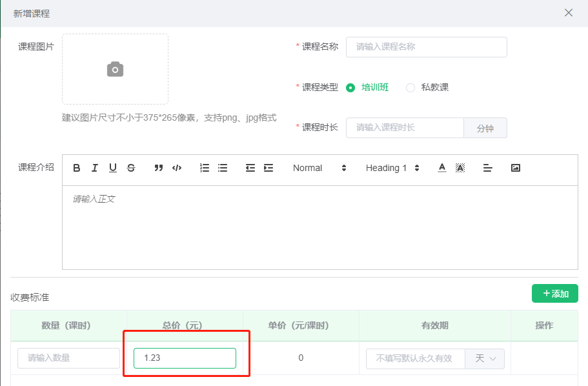The height and width of the screenshot is (386, 588).
Task: Click the 课程名称 input field
Action: (426, 47)
